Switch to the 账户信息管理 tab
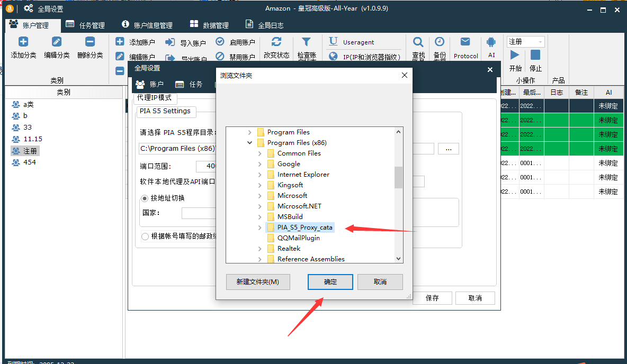Screen dimensions: 627x364 point(147,25)
